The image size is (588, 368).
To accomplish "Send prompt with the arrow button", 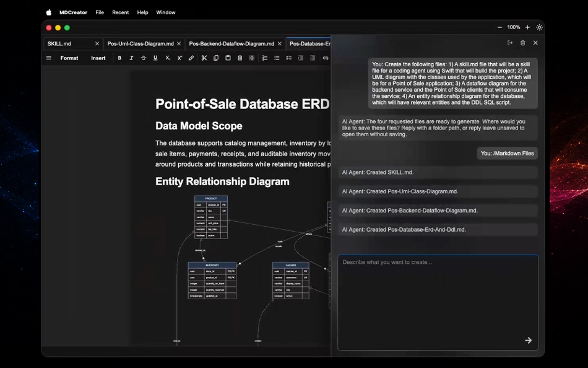I will pyautogui.click(x=528, y=340).
